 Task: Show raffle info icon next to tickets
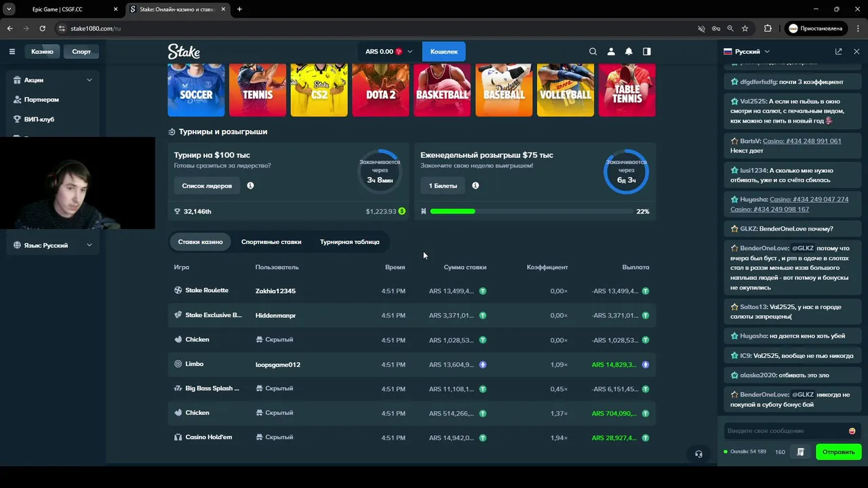click(475, 186)
